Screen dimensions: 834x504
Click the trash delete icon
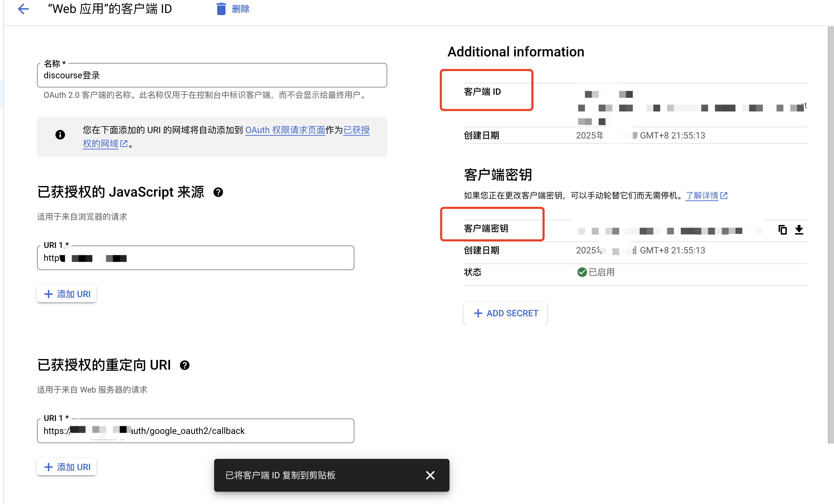(x=221, y=9)
